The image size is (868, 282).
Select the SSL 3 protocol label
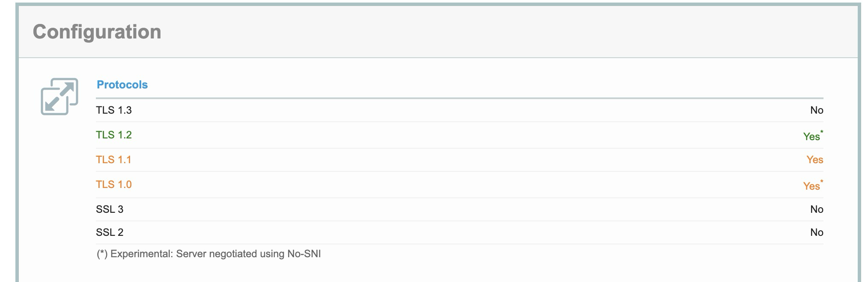(110, 209)
